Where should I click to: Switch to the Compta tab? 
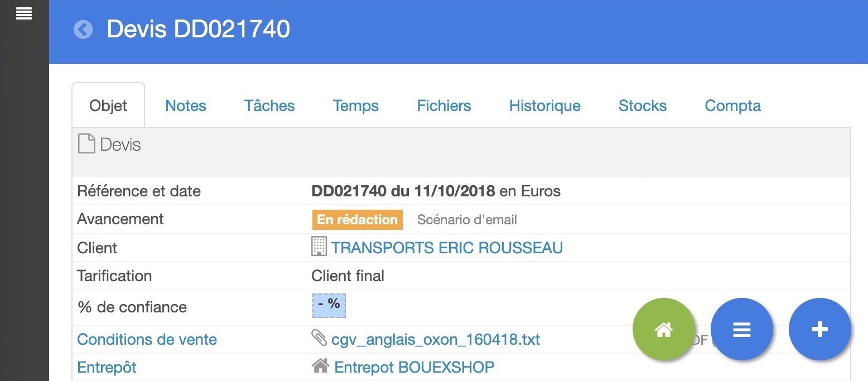click(x=733, y=106)
